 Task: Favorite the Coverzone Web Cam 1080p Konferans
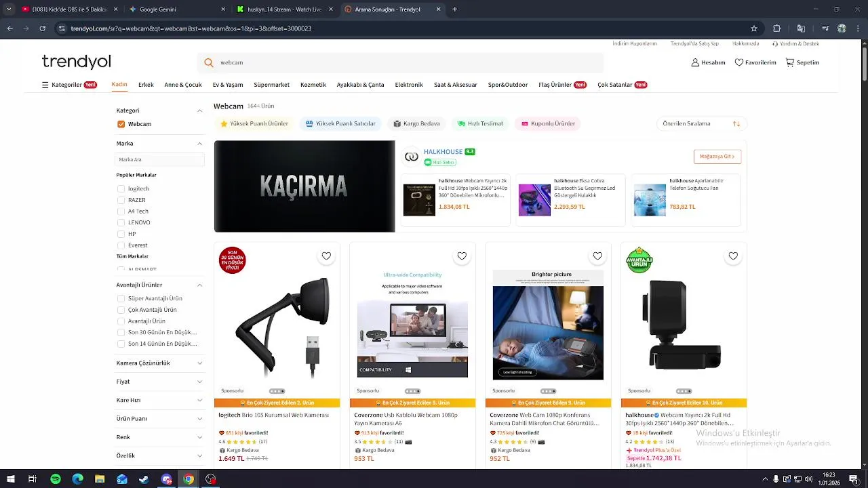pos(597,256)
